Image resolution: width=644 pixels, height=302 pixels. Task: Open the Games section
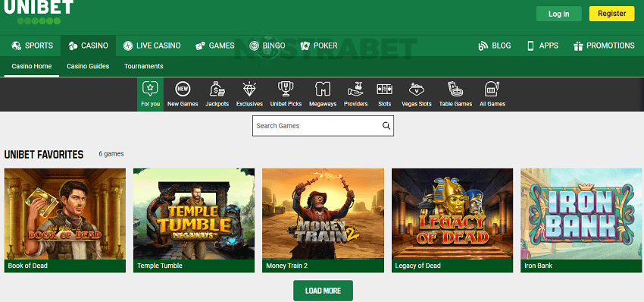coord(215,46)
